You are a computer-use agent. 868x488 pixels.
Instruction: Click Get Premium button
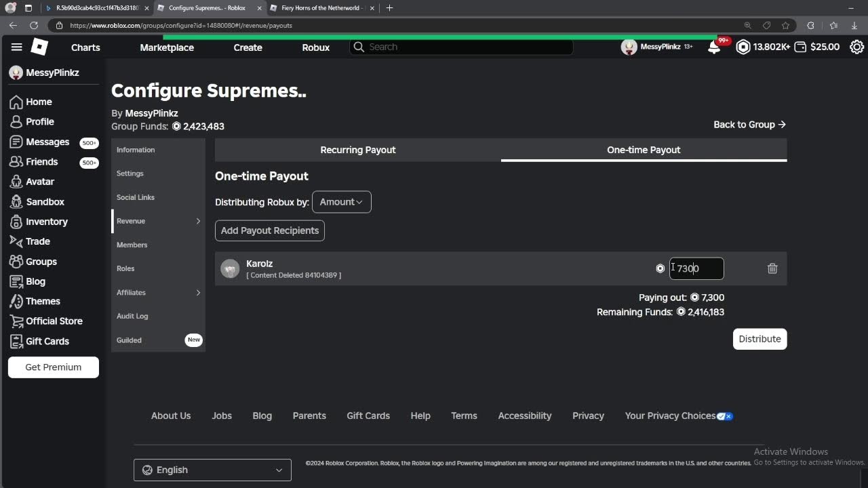pyautogui.click(x=54, y=367)
